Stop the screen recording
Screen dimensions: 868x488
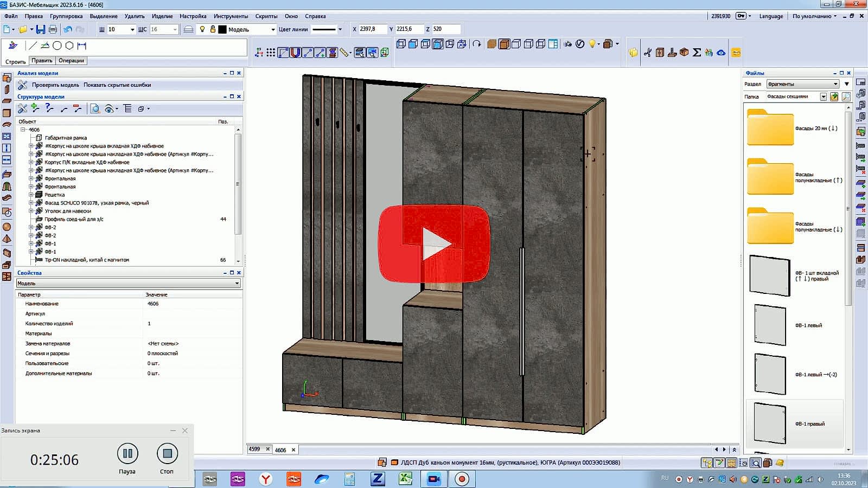[x=167, y=453]
